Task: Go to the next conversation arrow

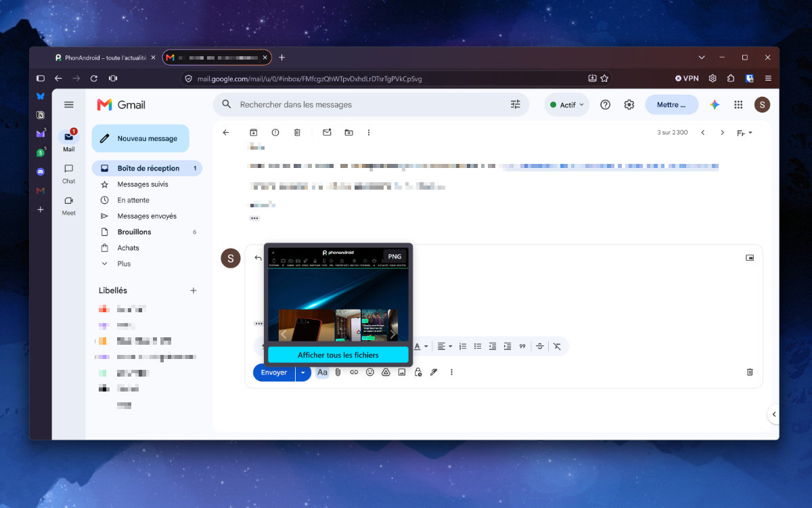Action: [x=722, y=133]
